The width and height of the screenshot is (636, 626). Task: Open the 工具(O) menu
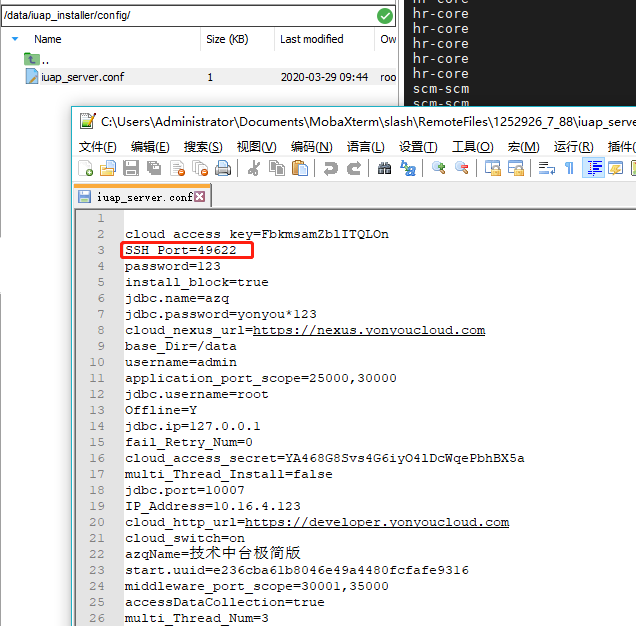pos(473,146)
